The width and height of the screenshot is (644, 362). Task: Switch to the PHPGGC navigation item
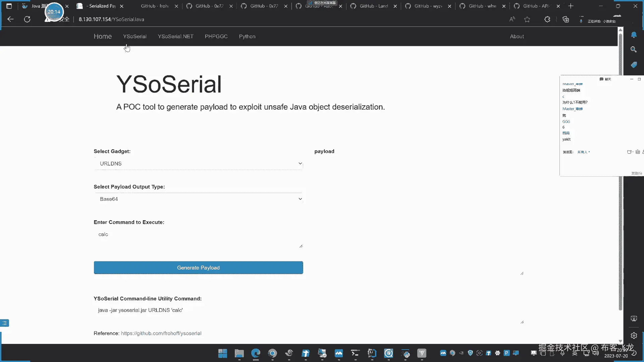(x=216, y=37)
